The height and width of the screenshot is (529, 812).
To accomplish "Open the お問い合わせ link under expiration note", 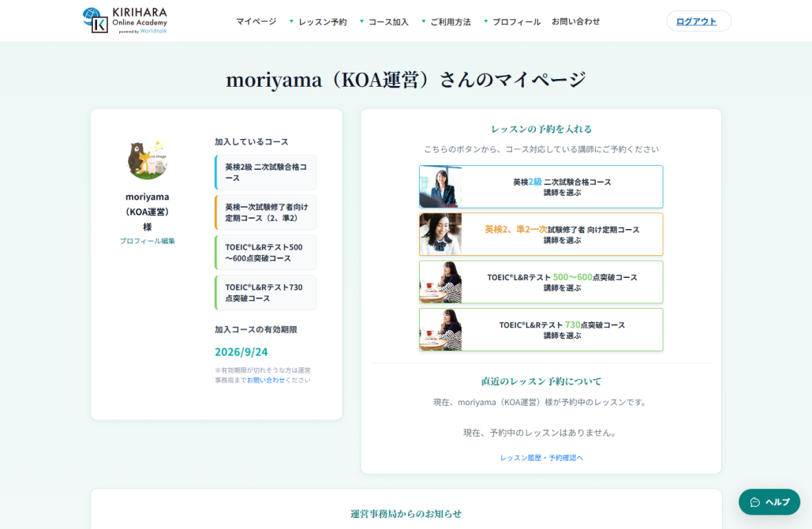I will (266, 380).
